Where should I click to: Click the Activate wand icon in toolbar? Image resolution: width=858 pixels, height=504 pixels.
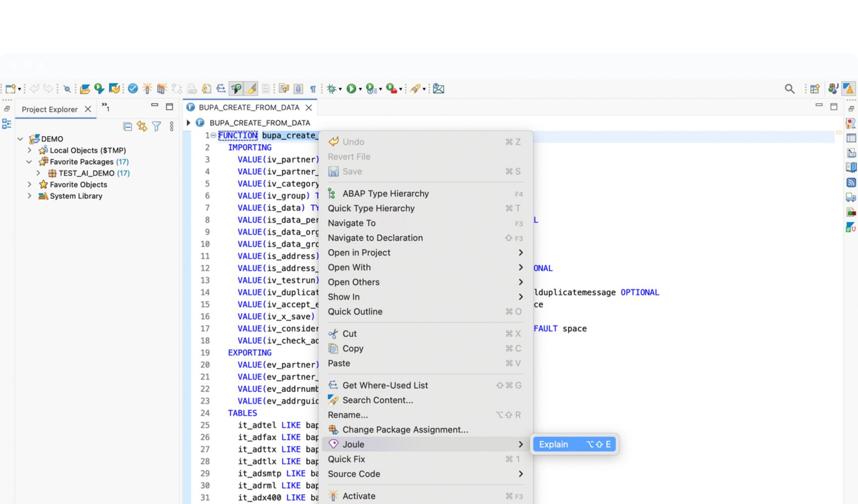click(147, 89)
